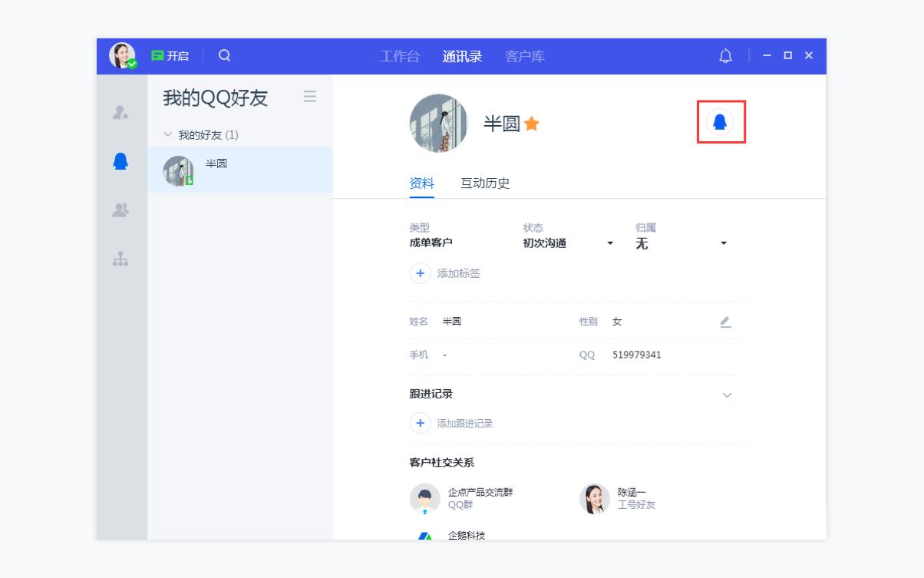The height and width of the screenshot is (578, 924).
Task: Click your avatar with green status badge
Action: tap(123, 55)
